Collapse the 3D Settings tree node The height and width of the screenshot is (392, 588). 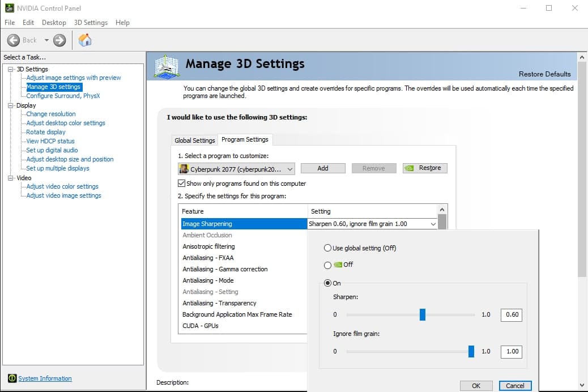(11, 69)
